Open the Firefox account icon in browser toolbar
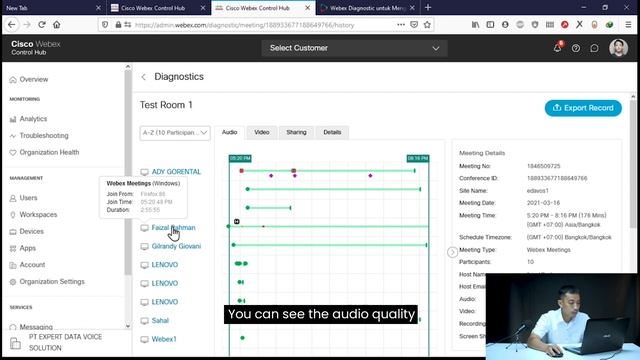 pyautogui.click(x=505, y=25)
